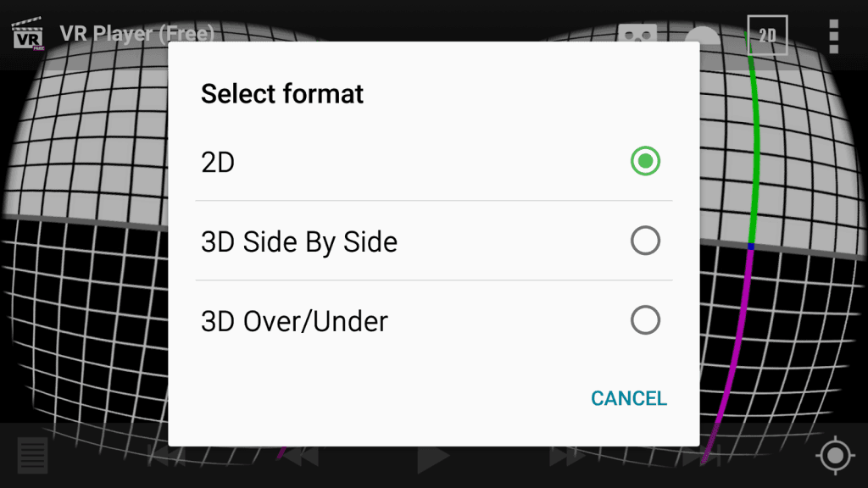Click the VR Player (Free) title
Image resolution: width=868 pixels, height=488 pixels.
point(136,34)
